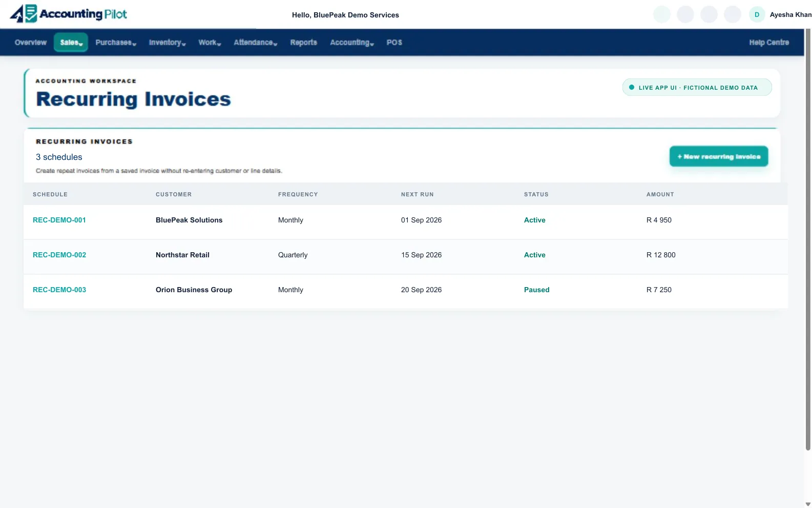Click the Customer column header

174,194
